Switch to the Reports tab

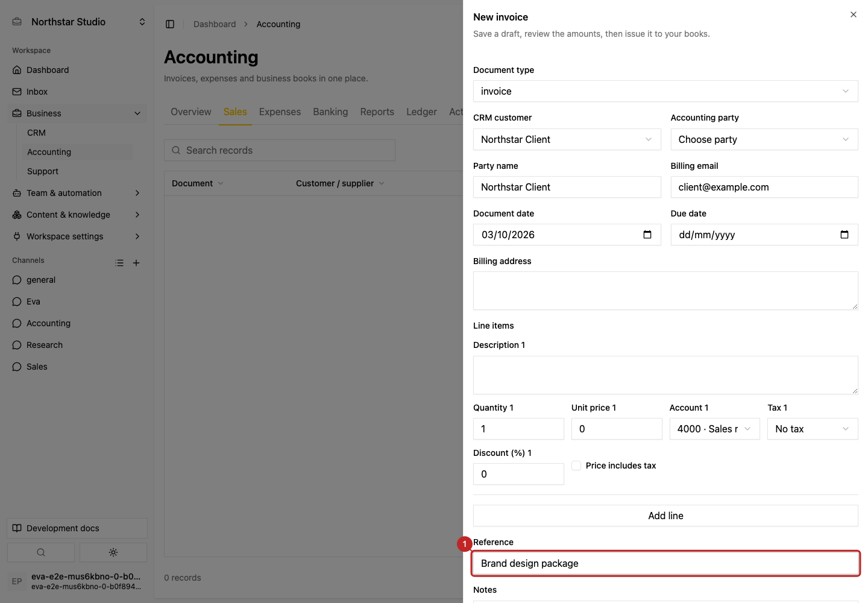point(377,112)
